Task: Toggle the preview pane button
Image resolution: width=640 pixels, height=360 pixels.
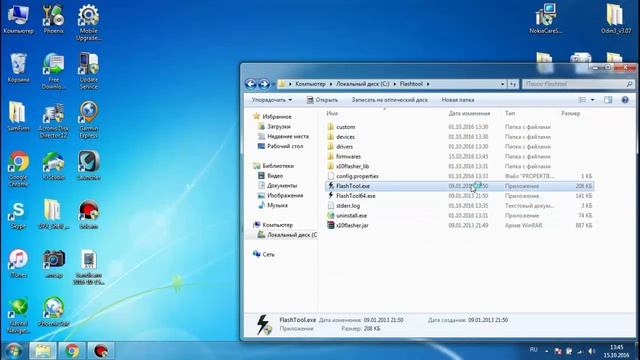Action: pos(608,100)
